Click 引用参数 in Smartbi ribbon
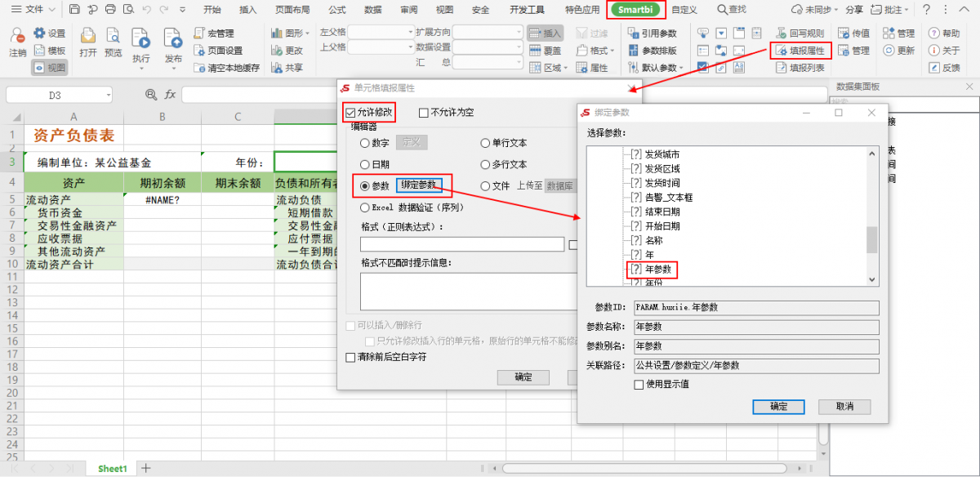This screenshot has height=477, width=980. [653, 33]
